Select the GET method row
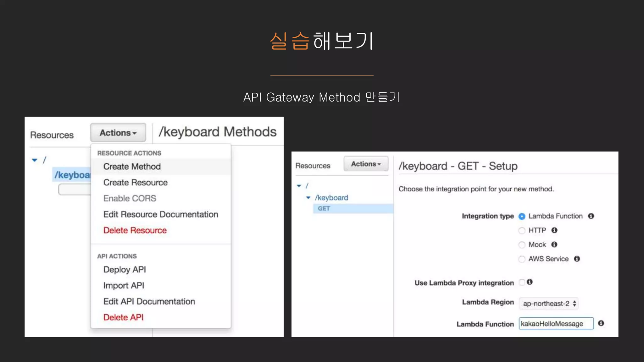Viewport: 644px width, 362px height. pos(353,208)
